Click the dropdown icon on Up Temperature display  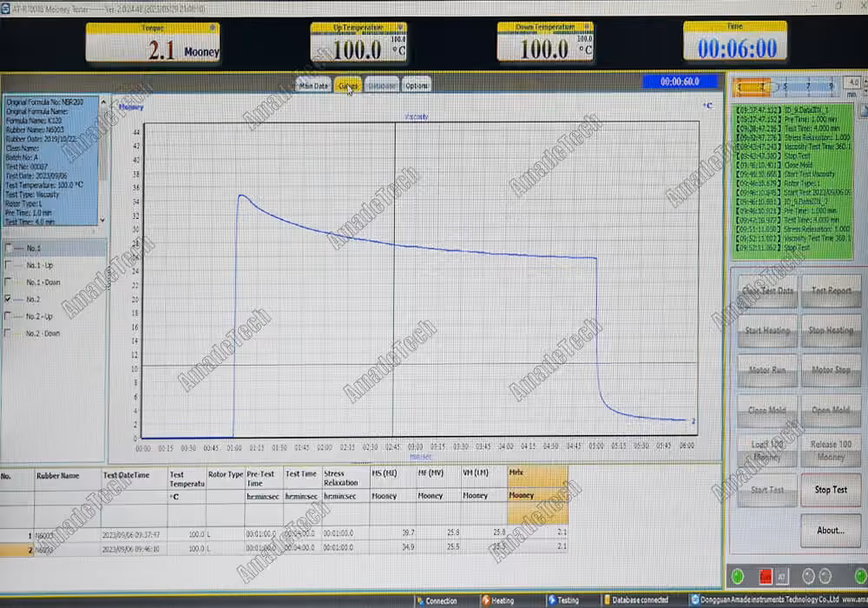(x=399, y=27)
